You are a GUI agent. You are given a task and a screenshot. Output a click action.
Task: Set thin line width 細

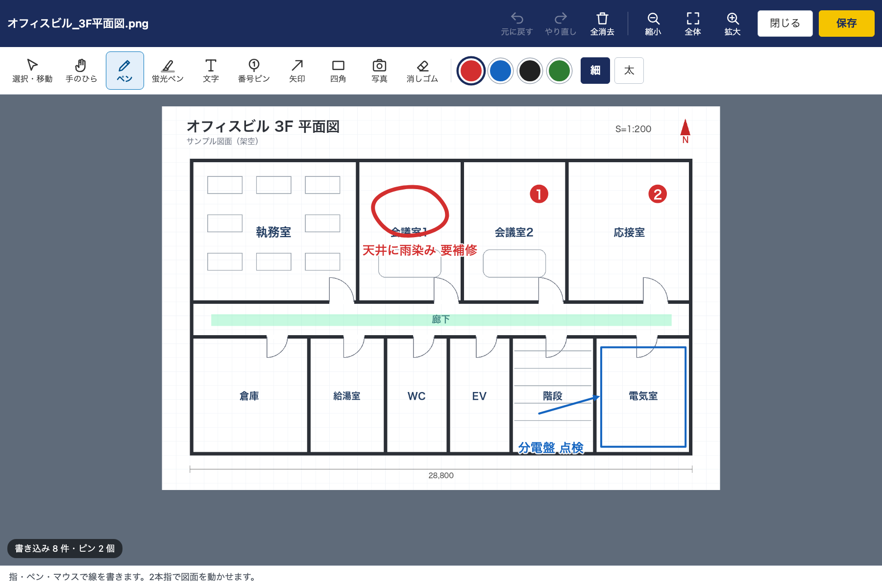coord(595,71)
